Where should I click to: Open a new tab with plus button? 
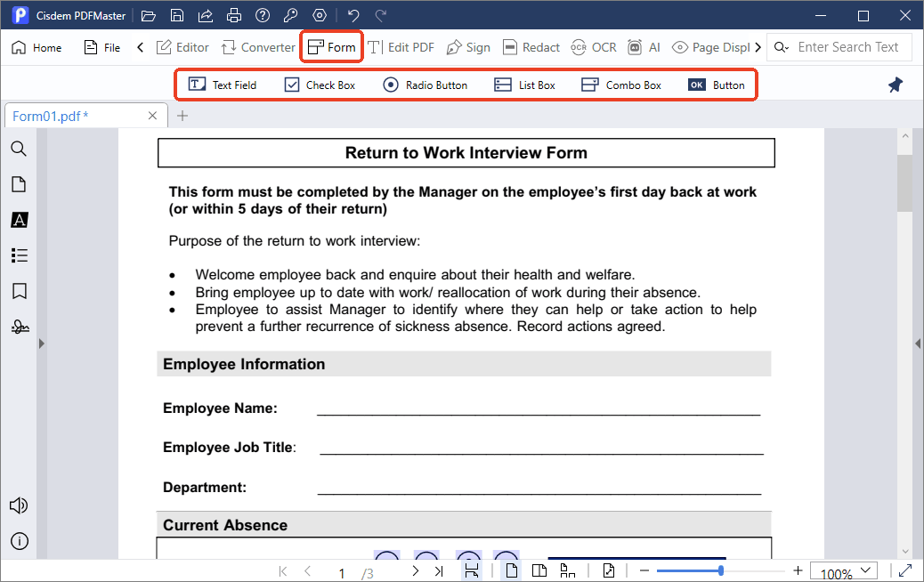click(182, 116)
